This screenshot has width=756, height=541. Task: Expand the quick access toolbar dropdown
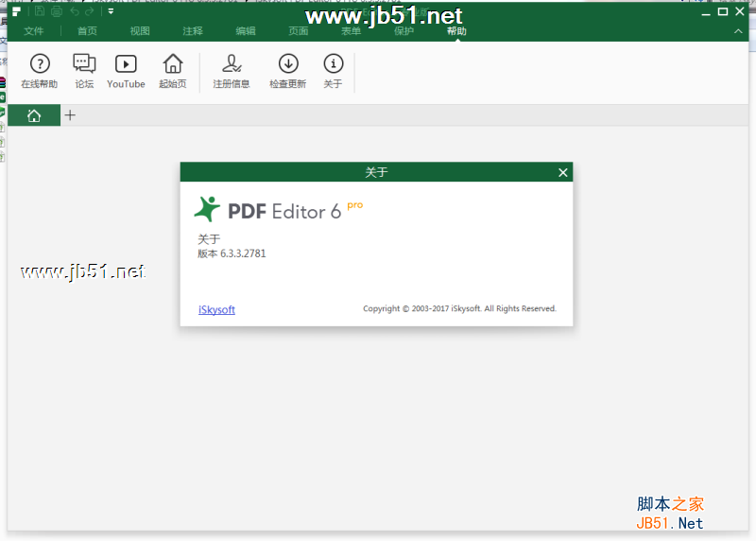point(111,11)
